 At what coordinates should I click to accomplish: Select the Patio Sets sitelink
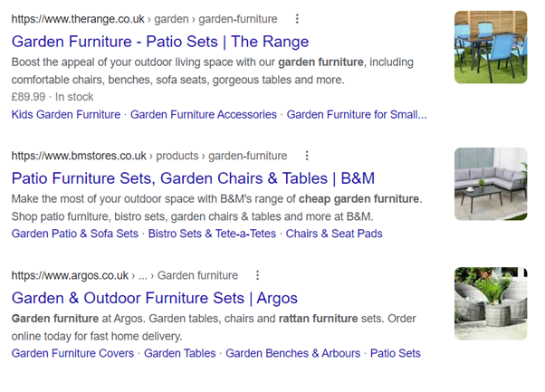396,353
